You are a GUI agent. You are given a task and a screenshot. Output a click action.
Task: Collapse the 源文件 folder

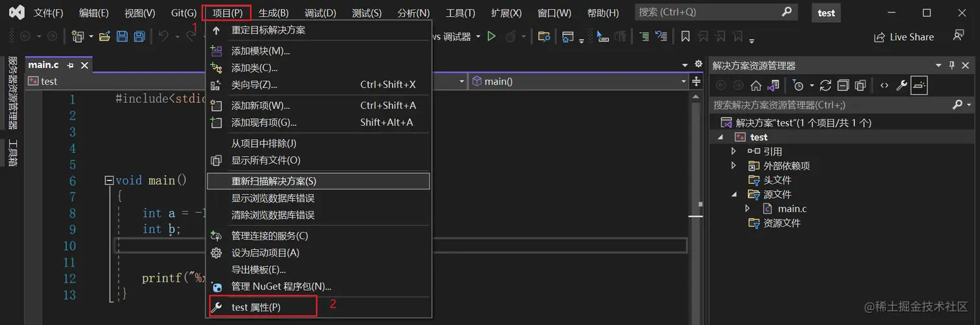(734, 194)
